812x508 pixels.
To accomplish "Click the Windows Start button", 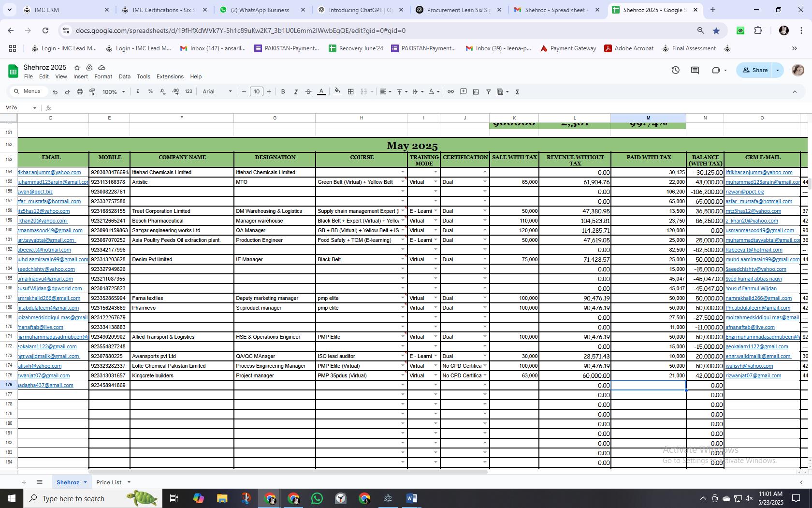I will [x=12, y=498].
